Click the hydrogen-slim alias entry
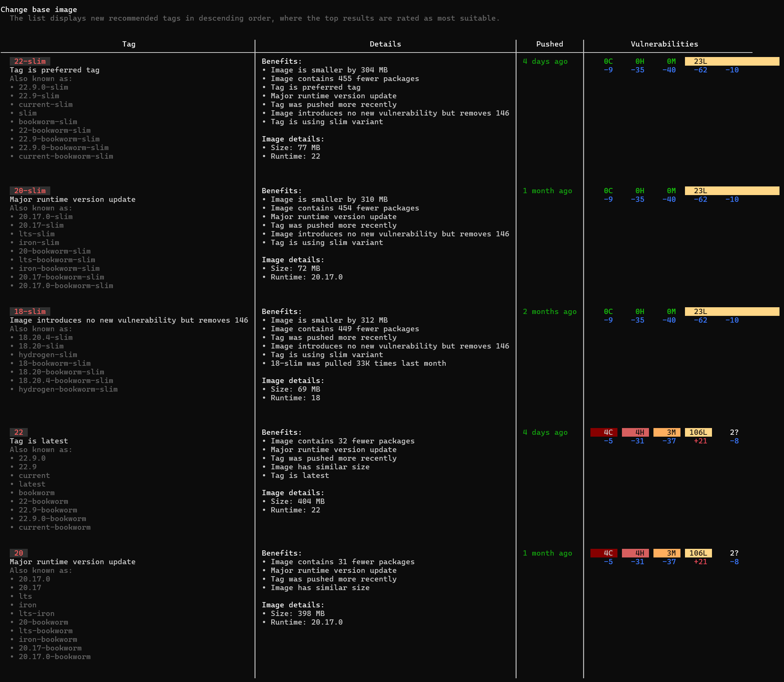This screenshot has width=784, height=682. pos(48,355)
